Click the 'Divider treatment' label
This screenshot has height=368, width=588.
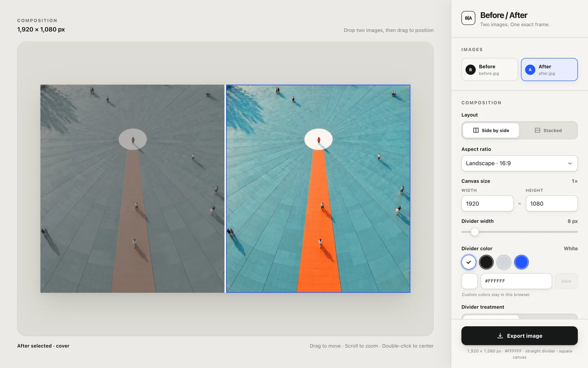(483, 307)
